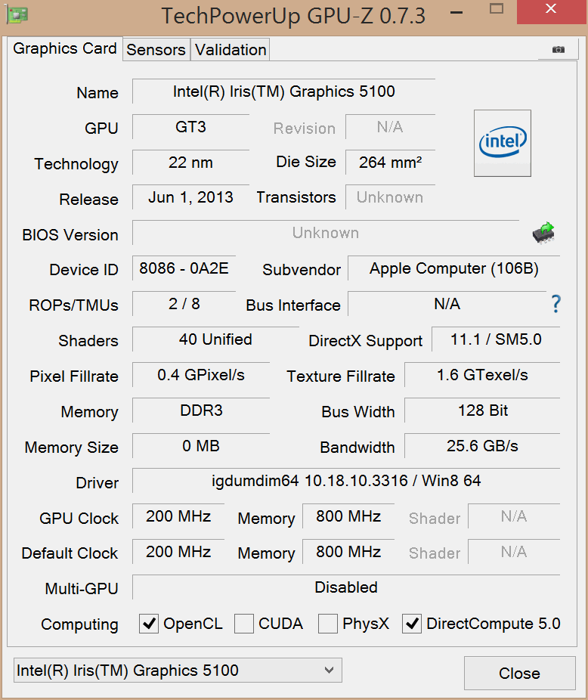Click the Texture Fillrate field 1.6 GTexel/s
This screenshot has height=700, width=588.
tap(483, 375)
